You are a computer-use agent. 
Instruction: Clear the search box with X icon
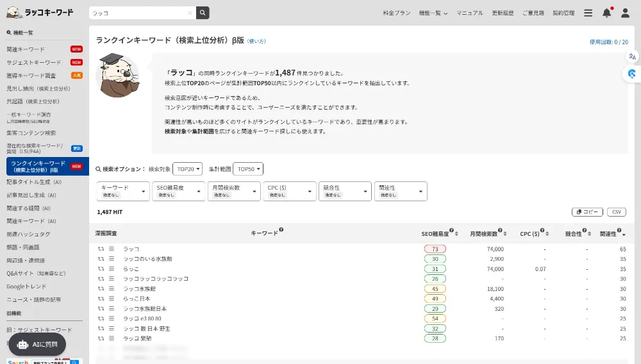point(190,13)
